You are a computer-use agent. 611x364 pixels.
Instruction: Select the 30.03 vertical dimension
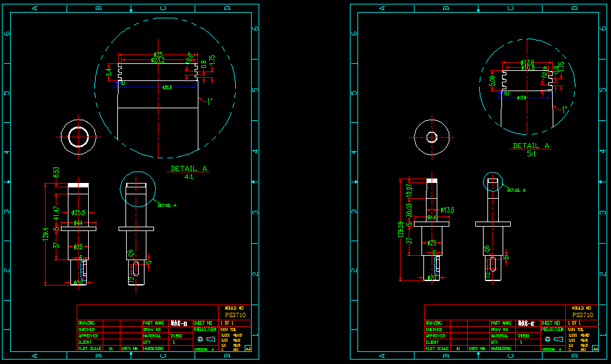(409, 211)
